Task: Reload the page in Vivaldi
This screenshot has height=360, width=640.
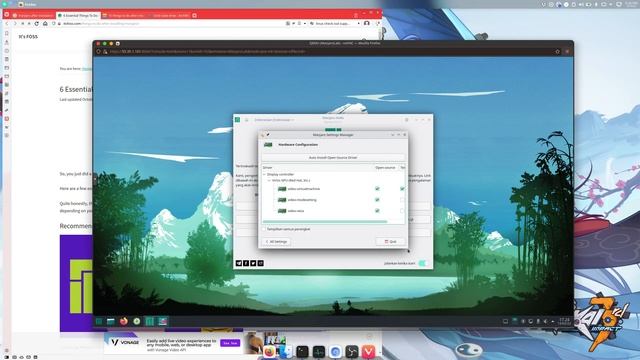Action: (37, 24)
